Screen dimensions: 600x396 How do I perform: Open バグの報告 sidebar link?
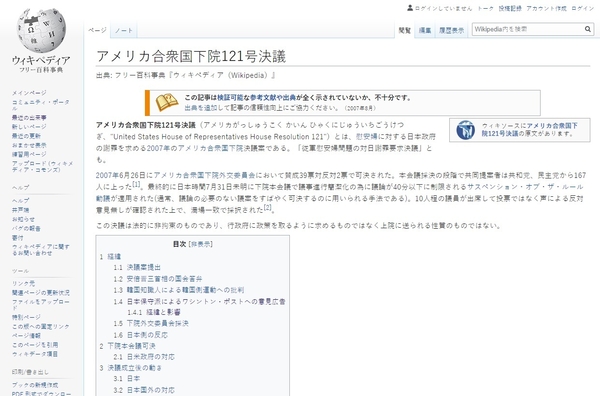pyautogui.click(x=26, y=228)
